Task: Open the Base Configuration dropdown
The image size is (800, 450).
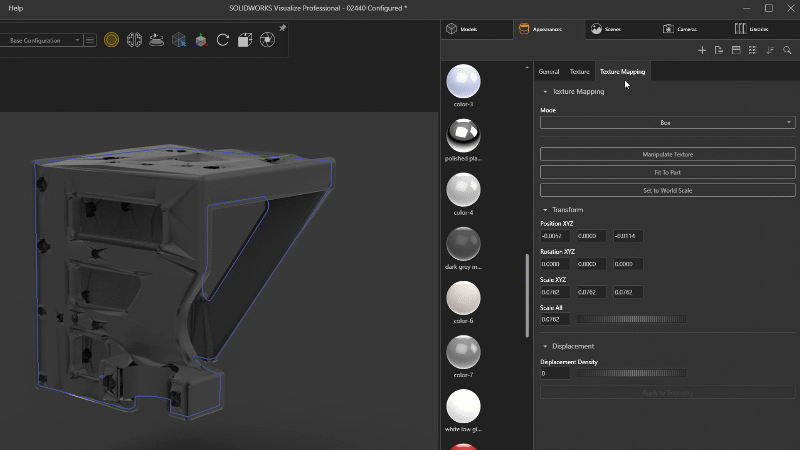Action: (45, 40)
